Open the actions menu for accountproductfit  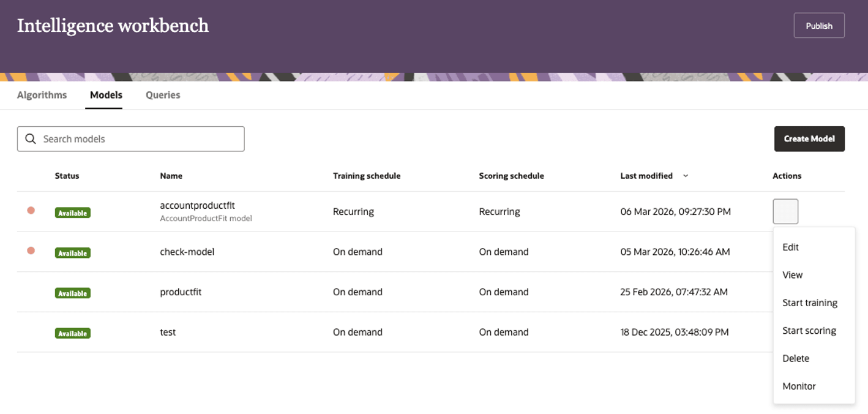(x=785, y=211)
